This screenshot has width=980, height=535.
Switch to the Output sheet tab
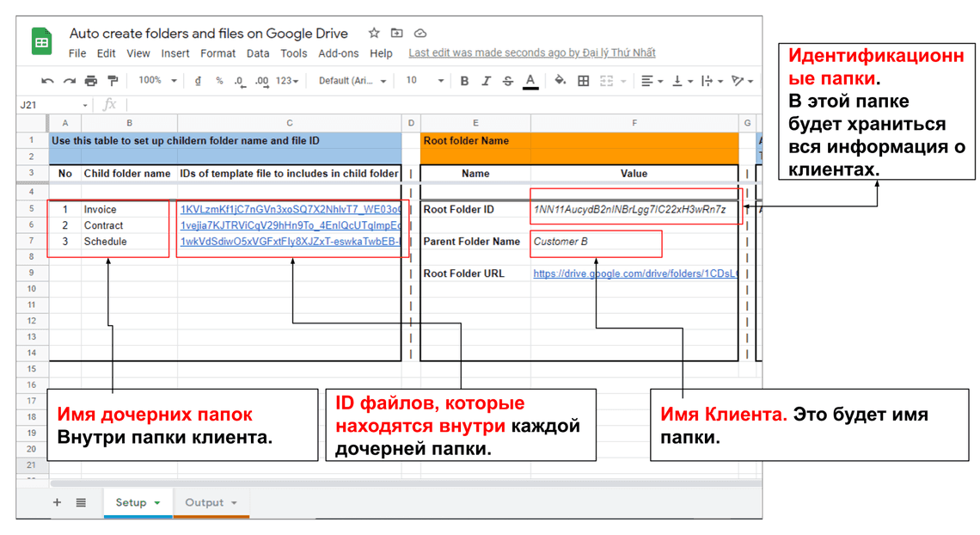[x=205, y=502]
